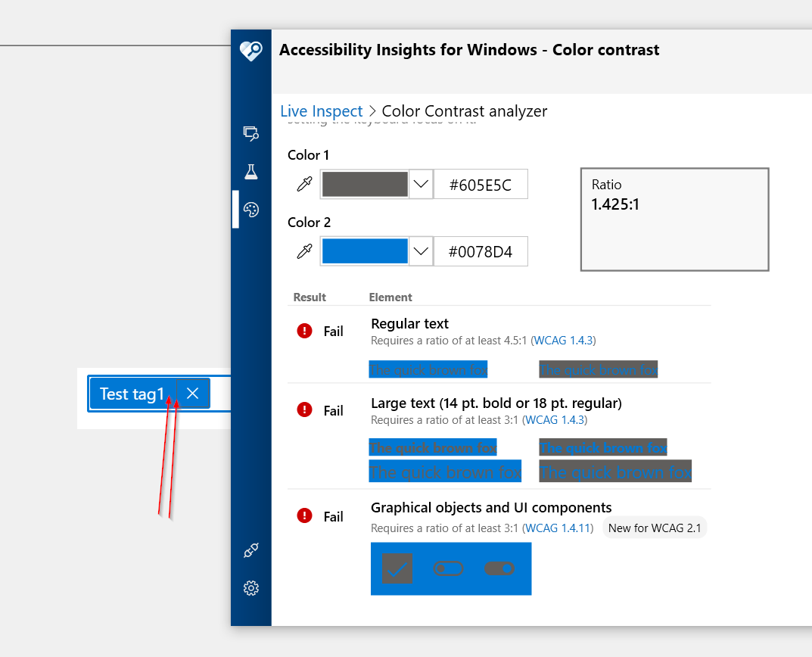Edit the #605E5C hex input field
812x657 pixels.
coord(481,185)
